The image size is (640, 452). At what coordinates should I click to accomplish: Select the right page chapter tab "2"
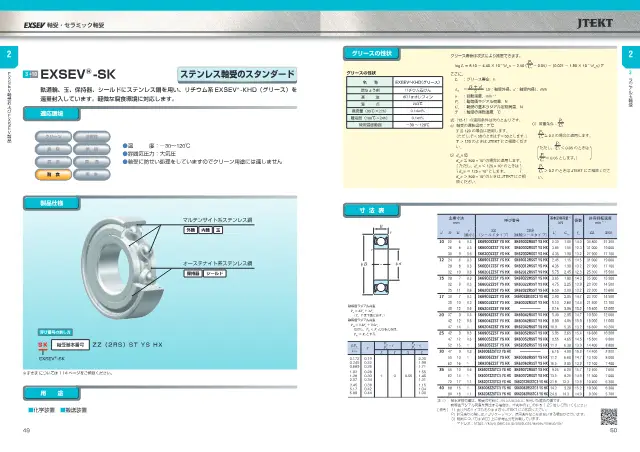(x=631, y=56)
